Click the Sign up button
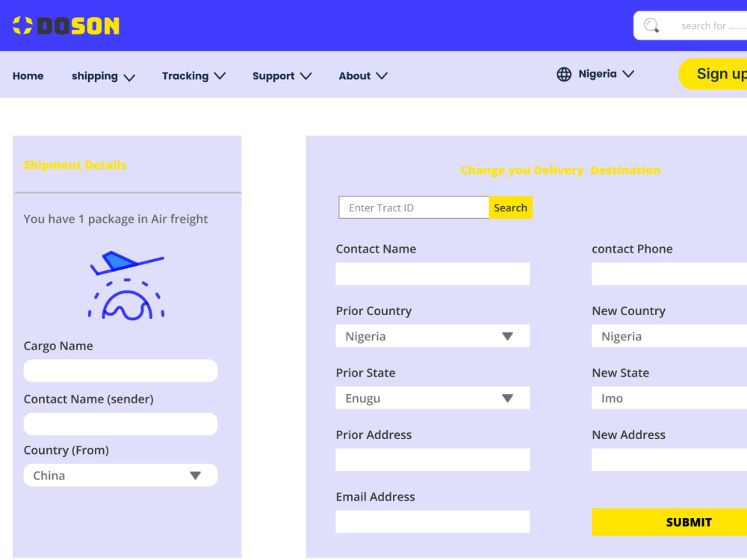 click(713, 74)
